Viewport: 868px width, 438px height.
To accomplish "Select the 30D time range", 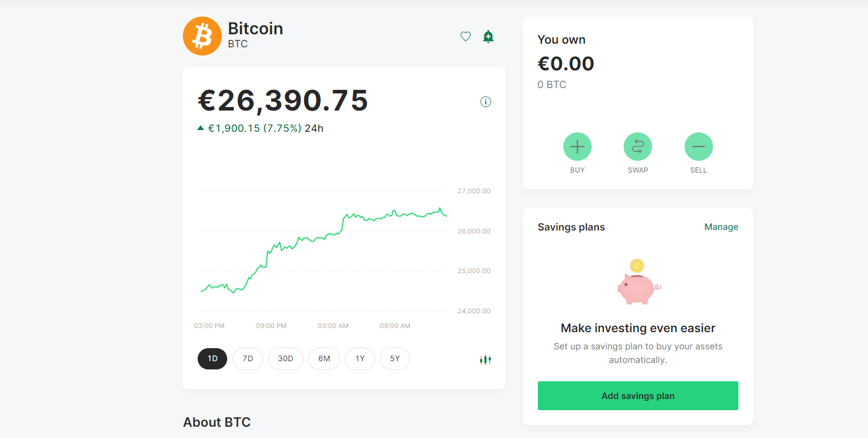I will [x=286, y=359].
